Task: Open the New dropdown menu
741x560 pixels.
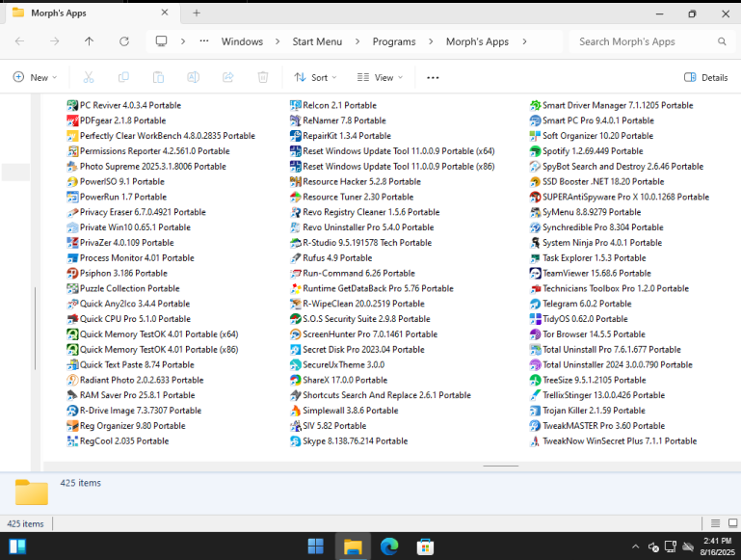Action: pyautogui.click(x=35, y=77)
